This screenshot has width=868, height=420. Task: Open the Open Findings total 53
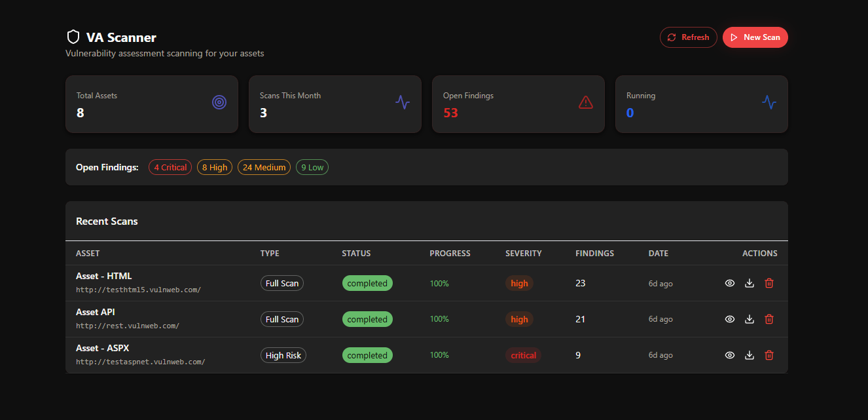450,113
